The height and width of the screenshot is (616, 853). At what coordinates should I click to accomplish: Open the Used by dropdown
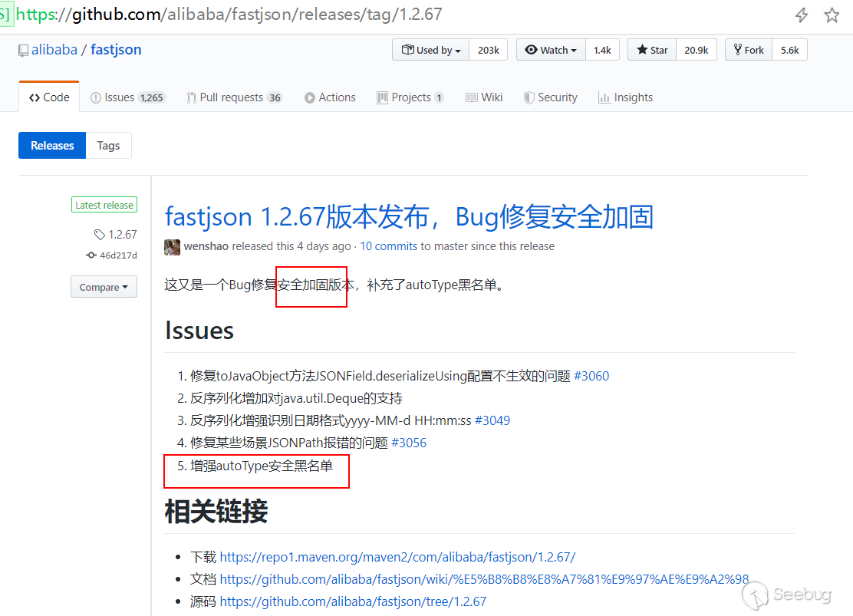click(430, 50)
